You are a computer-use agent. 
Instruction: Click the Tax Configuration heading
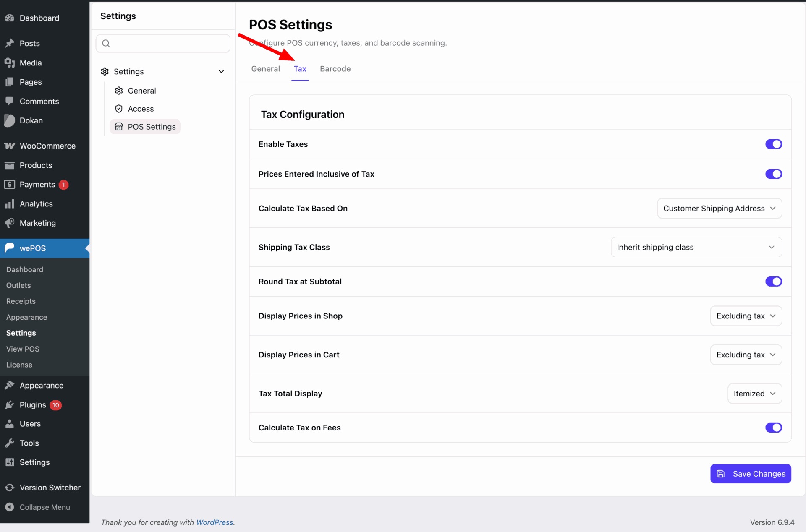(302, 115)
